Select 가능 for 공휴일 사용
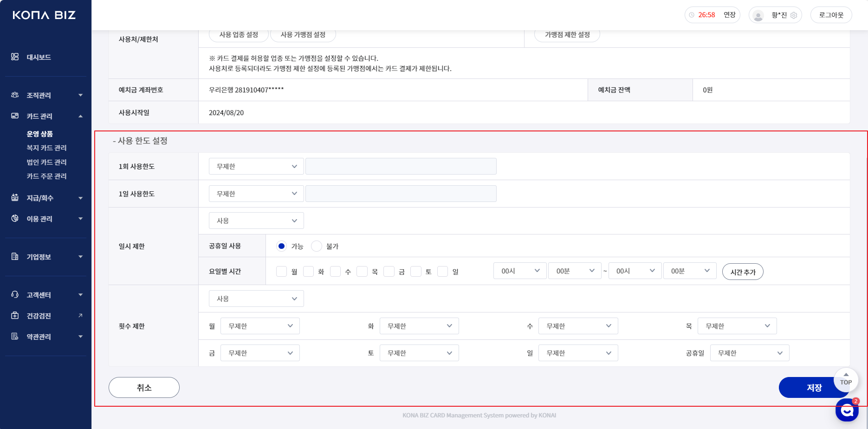 click(281, 246)
